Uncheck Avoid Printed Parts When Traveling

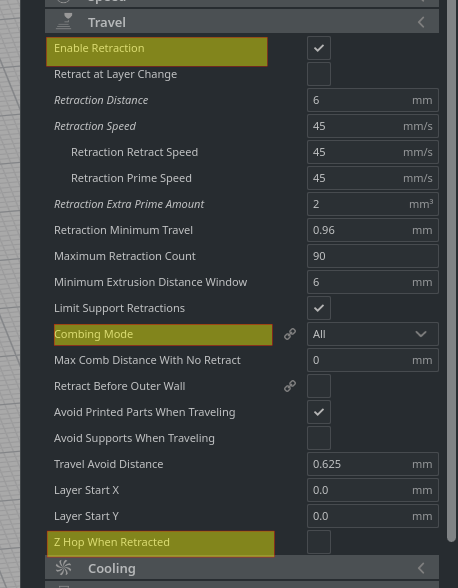click(319, 412)
